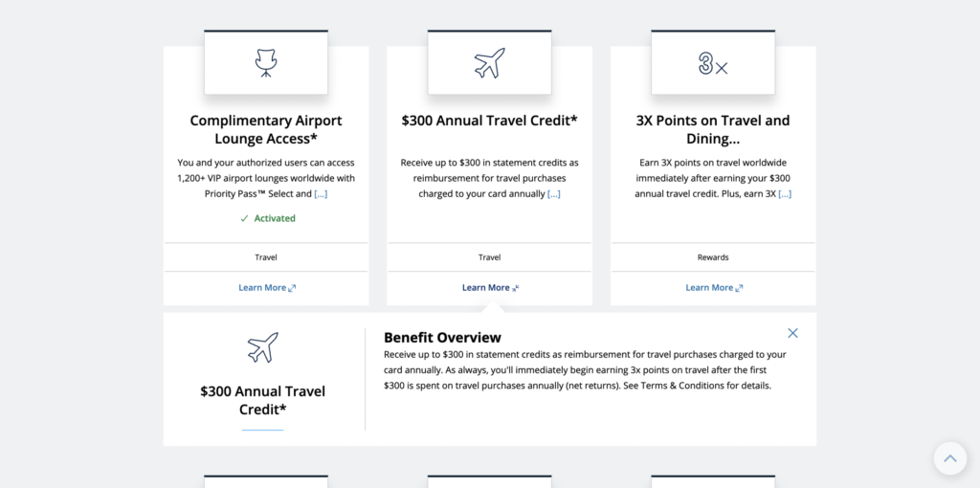Click the lounge chair icon card

(x=266, y=62)
